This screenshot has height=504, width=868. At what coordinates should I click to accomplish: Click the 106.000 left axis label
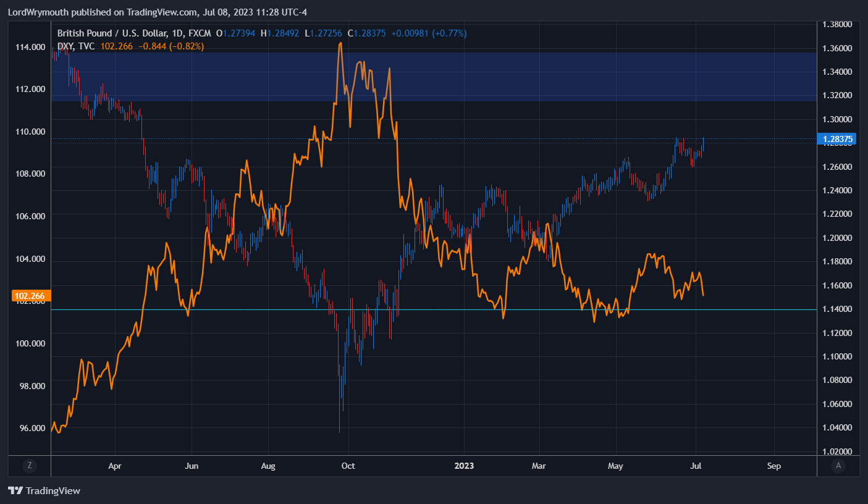30,216
